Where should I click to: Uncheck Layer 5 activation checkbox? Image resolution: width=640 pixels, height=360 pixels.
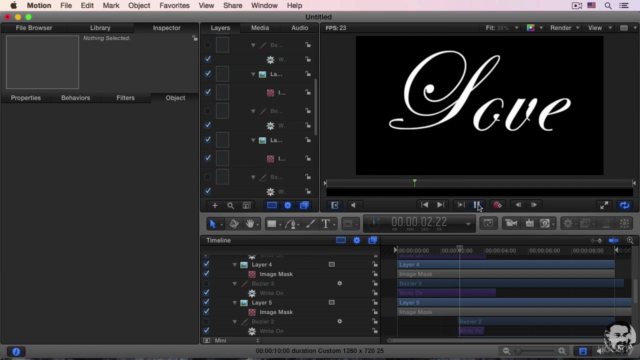pyautogui.click(x=207, y=302)
